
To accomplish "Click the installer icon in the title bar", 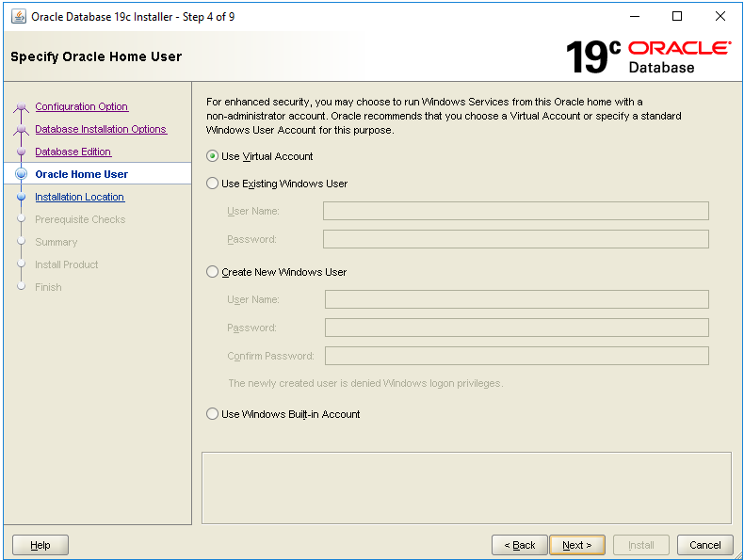I will (x=18, y=16).
